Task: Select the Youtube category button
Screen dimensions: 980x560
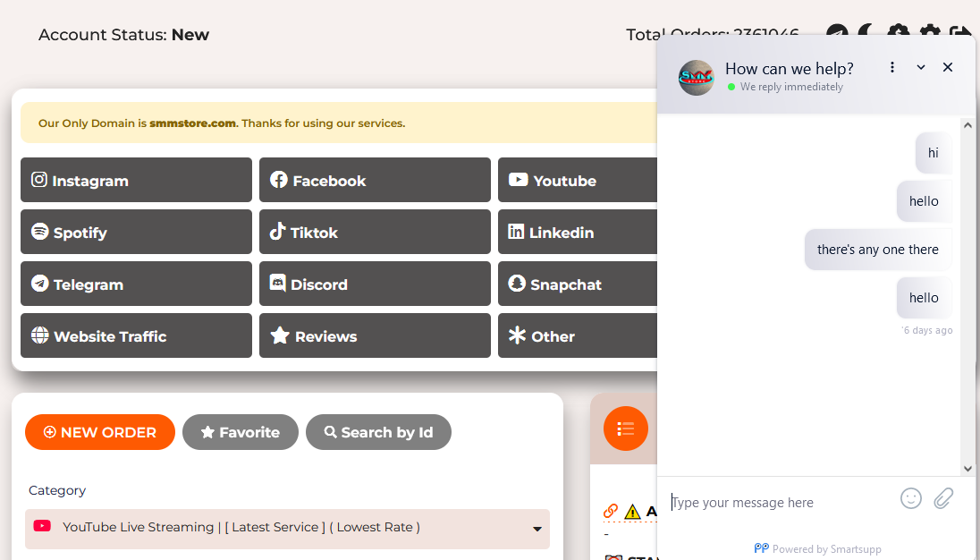Action: click(578, 180)
